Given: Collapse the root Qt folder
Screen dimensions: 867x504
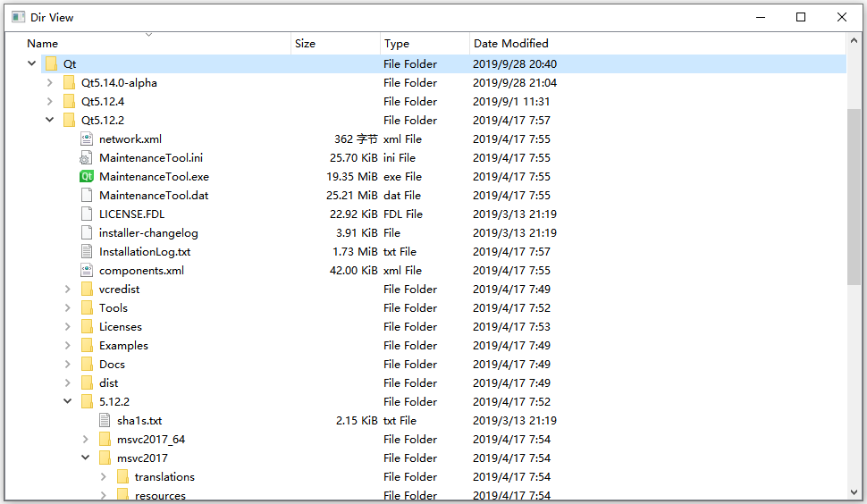Looking at the screenshot, I should click(32, 63).
